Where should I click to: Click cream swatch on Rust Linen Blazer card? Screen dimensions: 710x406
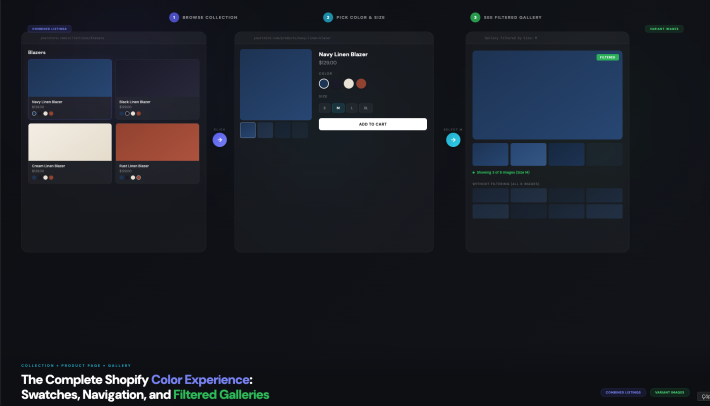[133, 177]
